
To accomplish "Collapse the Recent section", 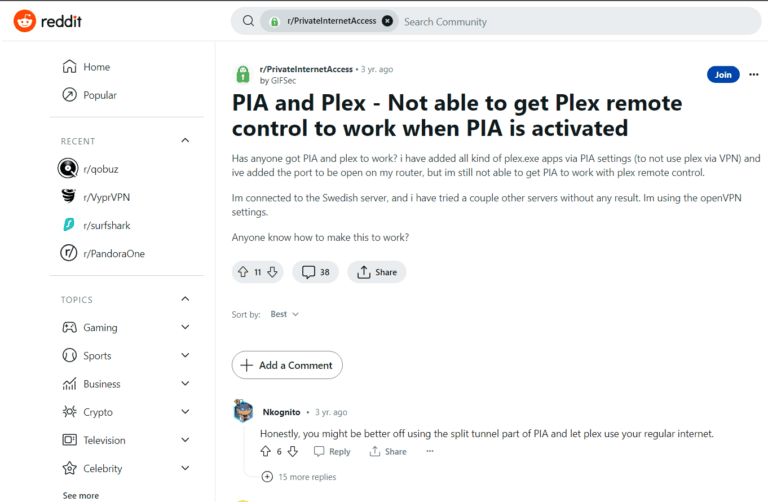I will [185, 141].
